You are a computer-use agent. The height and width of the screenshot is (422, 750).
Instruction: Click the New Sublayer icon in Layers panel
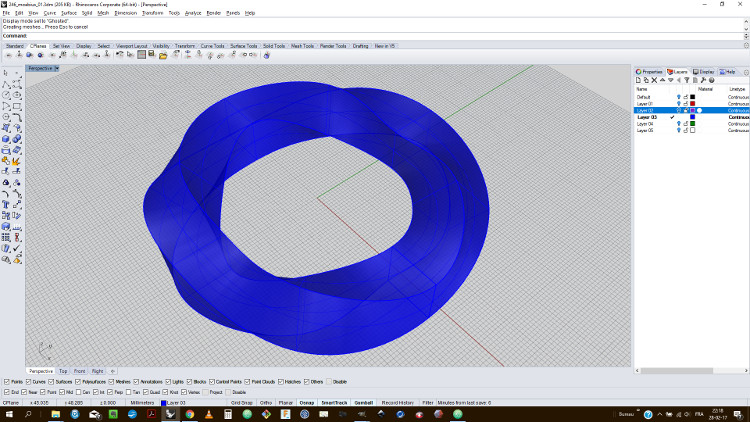coord(646,80)
